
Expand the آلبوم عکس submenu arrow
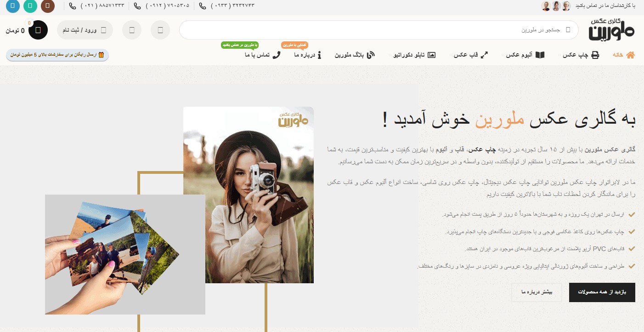click(503, 55)
